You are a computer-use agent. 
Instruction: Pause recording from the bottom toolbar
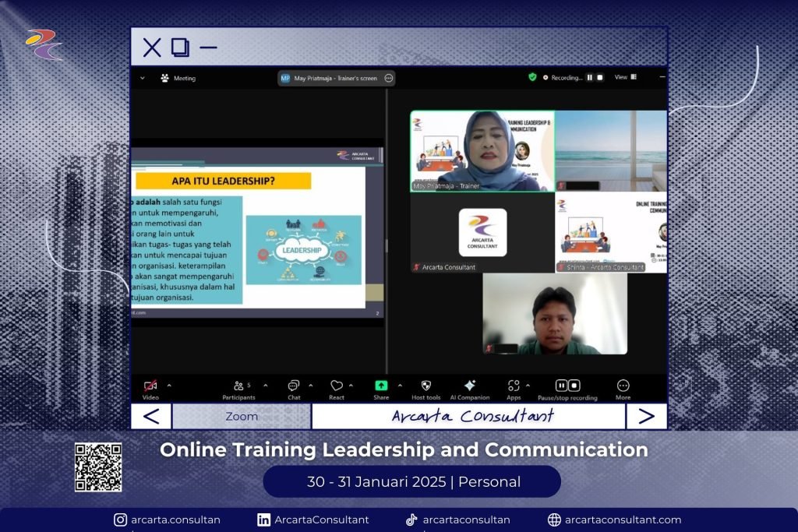561,386
